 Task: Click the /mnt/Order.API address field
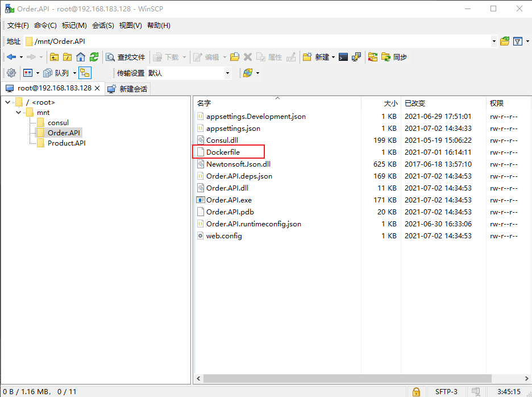click(257, 42)
